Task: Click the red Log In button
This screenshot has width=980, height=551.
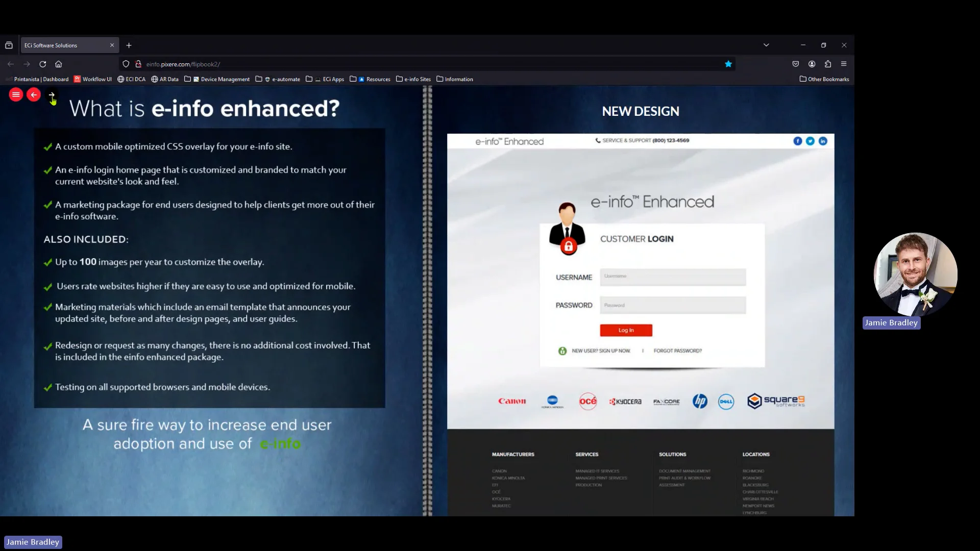Action: [x=626, y=330]
